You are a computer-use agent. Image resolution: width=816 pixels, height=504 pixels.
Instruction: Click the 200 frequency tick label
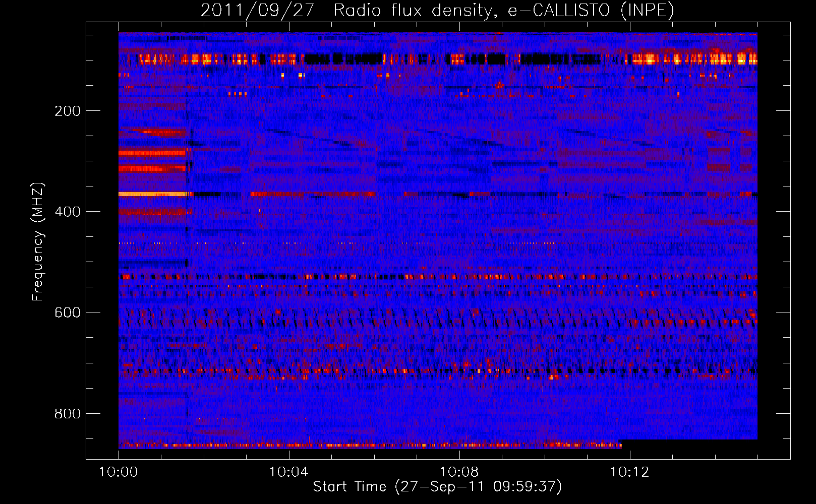(68, 111)
